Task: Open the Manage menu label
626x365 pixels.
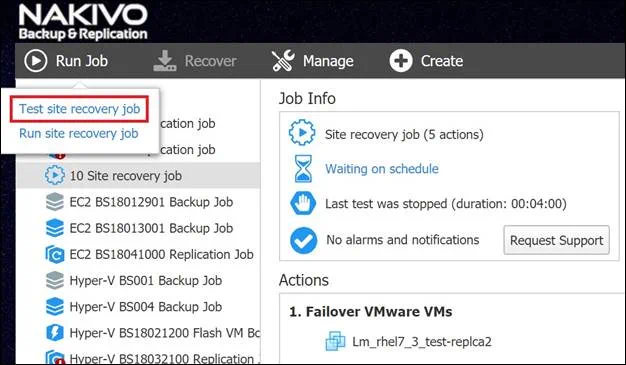Action: [x=328, y=61]
